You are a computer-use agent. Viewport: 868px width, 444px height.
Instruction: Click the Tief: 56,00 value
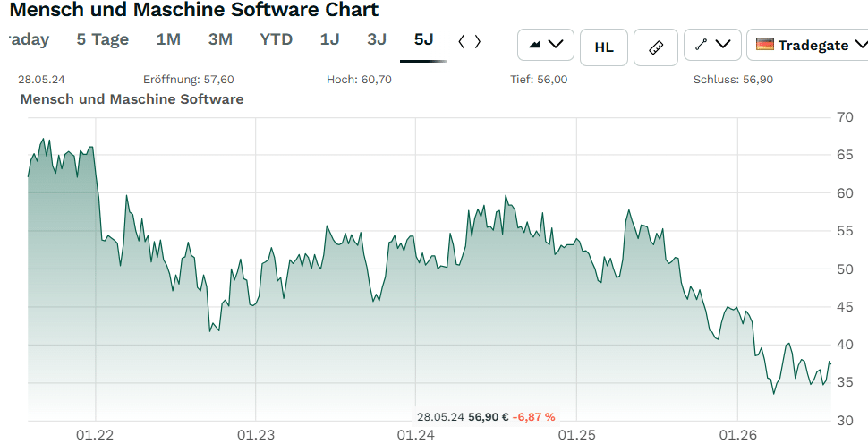click(x=539, y=80)
